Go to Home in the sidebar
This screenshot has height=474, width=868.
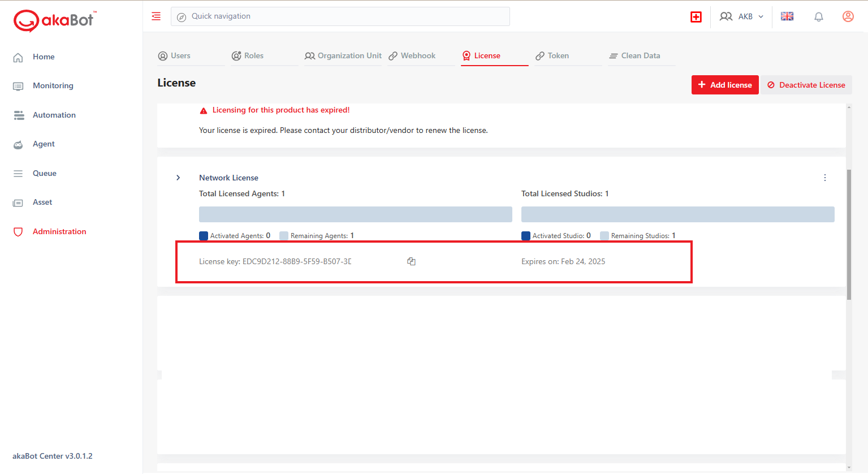(x=44, y=57)
